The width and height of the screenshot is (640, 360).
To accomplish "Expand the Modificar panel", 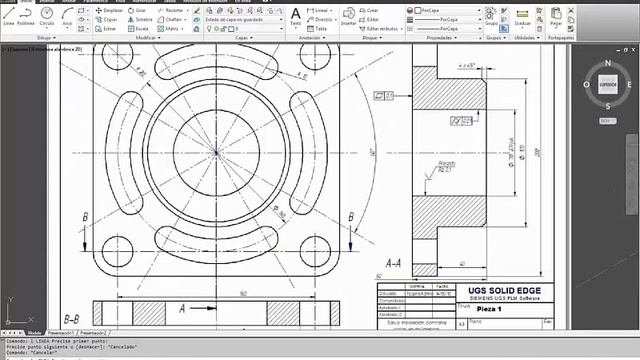I will click(148, 38).
